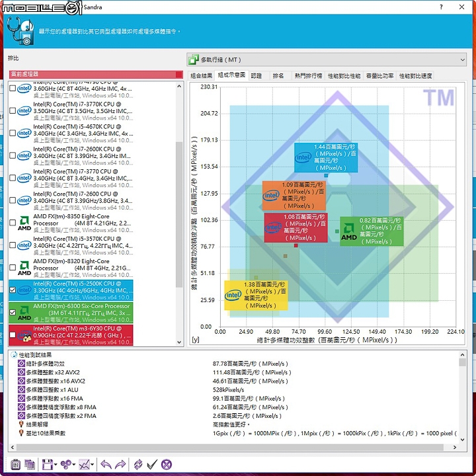Screen dimensions: 476x476
Task: Click the Intel logo in blue chart label
Action: click(x=303, y=157)
